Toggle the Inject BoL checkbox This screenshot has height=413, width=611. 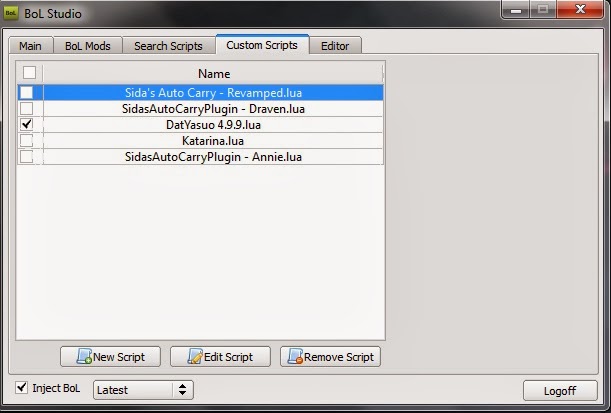(x=21, y=387)
